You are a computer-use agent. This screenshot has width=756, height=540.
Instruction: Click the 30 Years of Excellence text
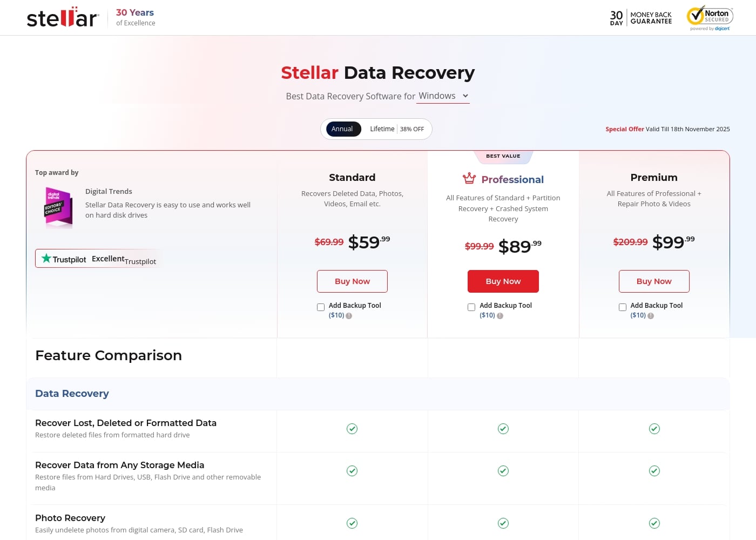click(x=136, y=17)
